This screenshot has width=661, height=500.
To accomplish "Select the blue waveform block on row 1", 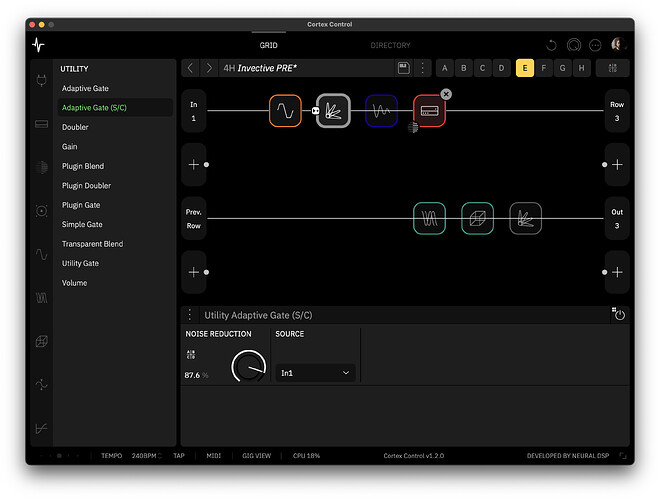I will (382, 111).
